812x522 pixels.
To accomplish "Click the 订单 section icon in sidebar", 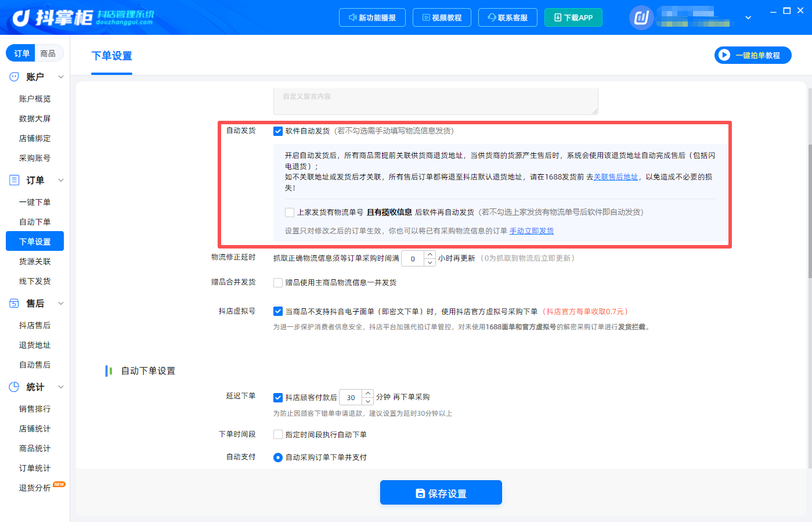I will point(14,180).
